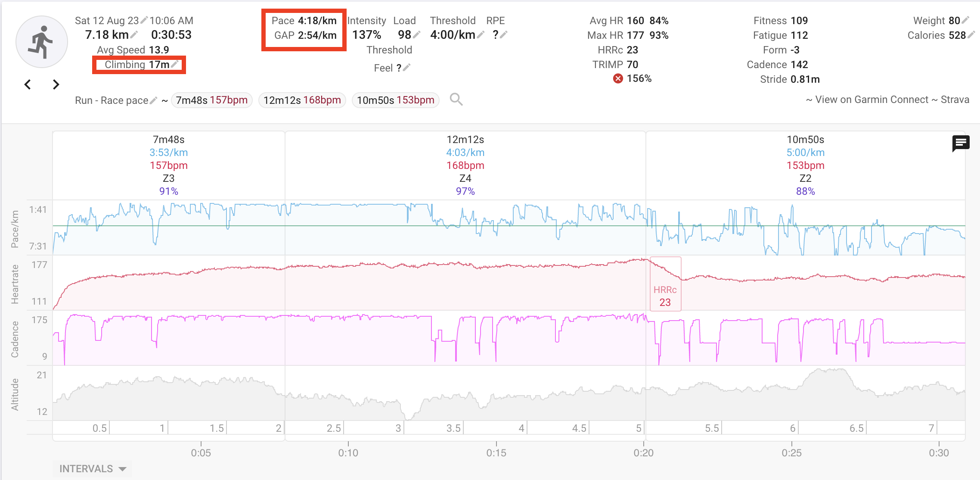Click the 3:53/km pace in first interval
Screen dimensions: 980x480
(x=169, y=153)
